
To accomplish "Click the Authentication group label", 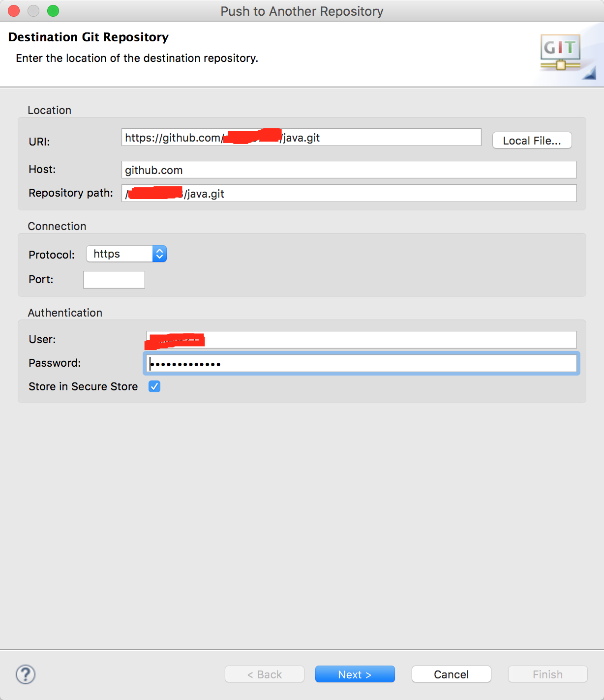I will [65, 313].
